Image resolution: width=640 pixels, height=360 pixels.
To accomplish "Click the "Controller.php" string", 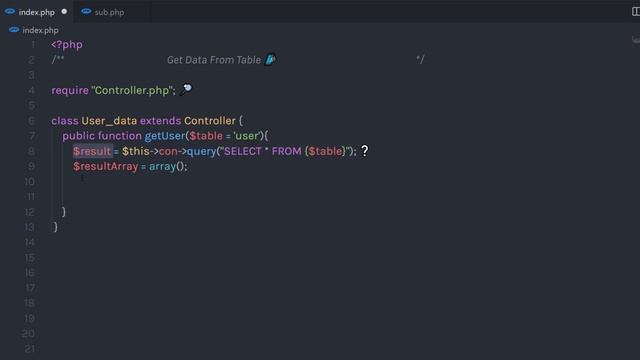I will [x=132, y=90].
